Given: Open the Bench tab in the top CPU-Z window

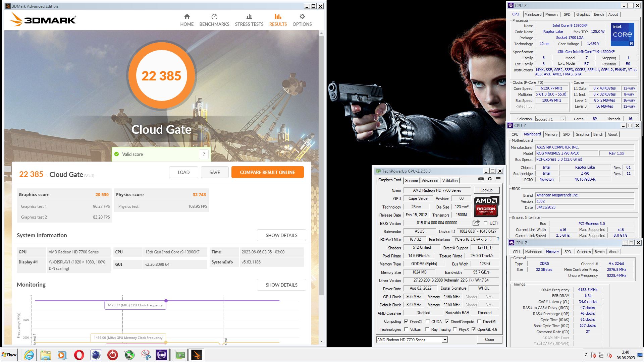Looking at the screenshot, I should (x=599, y=14).
